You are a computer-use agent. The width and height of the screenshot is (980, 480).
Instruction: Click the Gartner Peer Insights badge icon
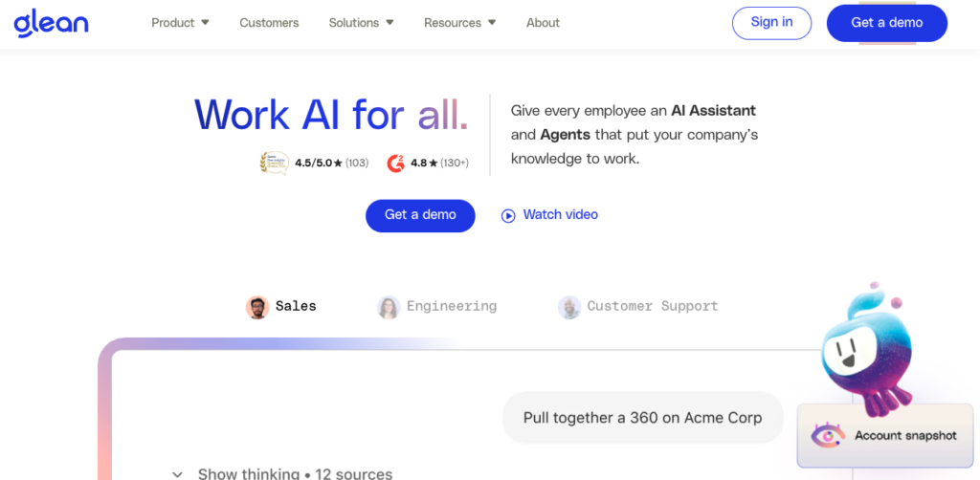275,164
